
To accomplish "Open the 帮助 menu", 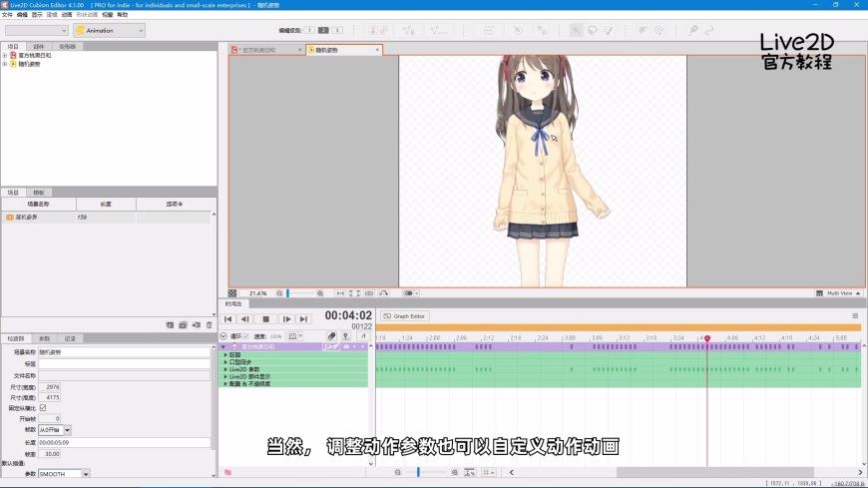I will 123,14.
